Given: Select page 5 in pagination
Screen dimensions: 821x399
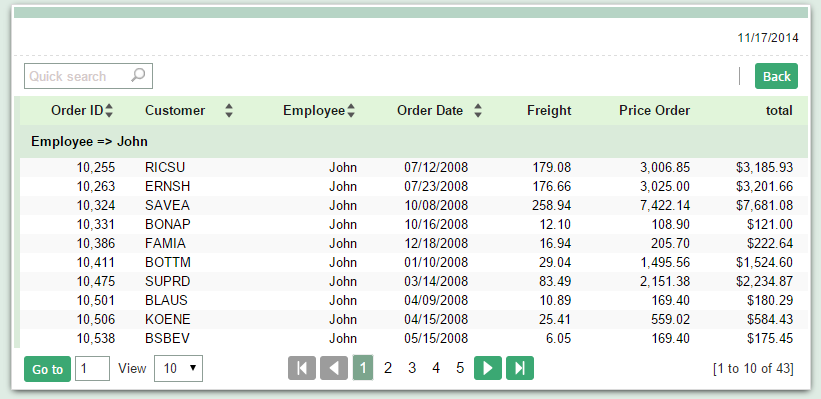Looking at the screenshot, I should [x=460, y=368].
